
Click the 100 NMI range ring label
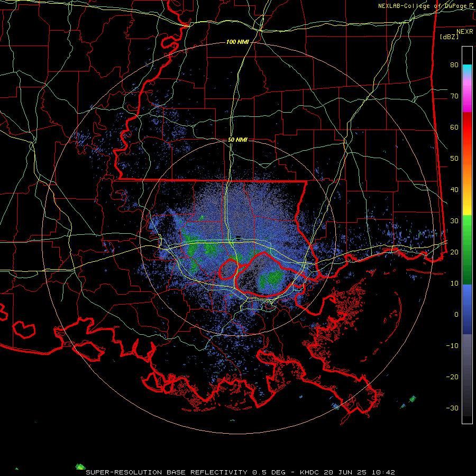pyautogui.click(x=237, y=42)
